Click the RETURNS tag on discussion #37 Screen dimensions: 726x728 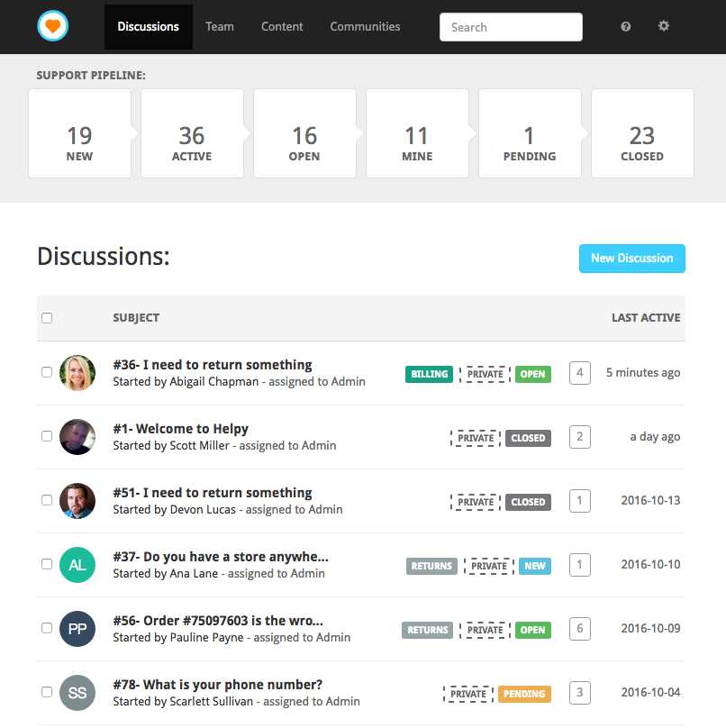[431, 566]
